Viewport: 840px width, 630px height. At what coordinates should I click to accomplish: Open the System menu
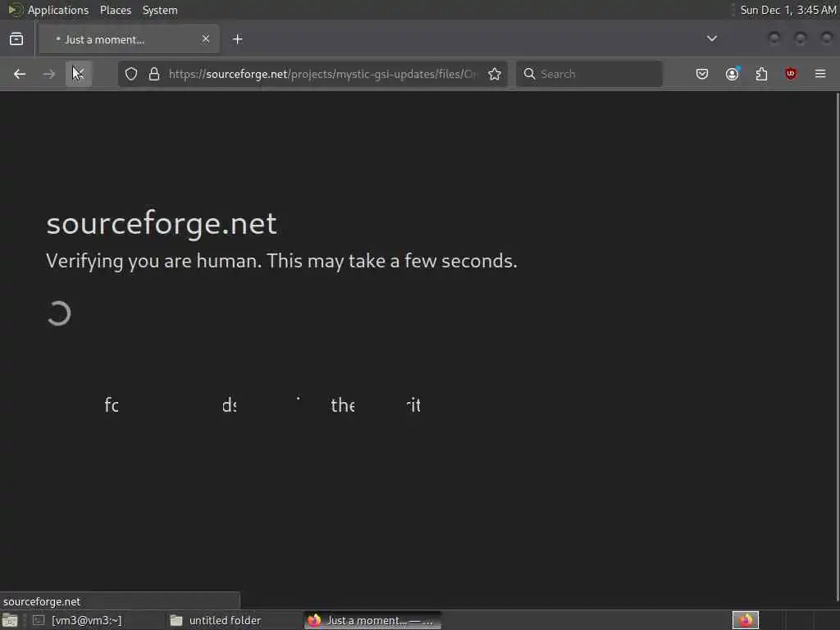click(x=160, y=10)
